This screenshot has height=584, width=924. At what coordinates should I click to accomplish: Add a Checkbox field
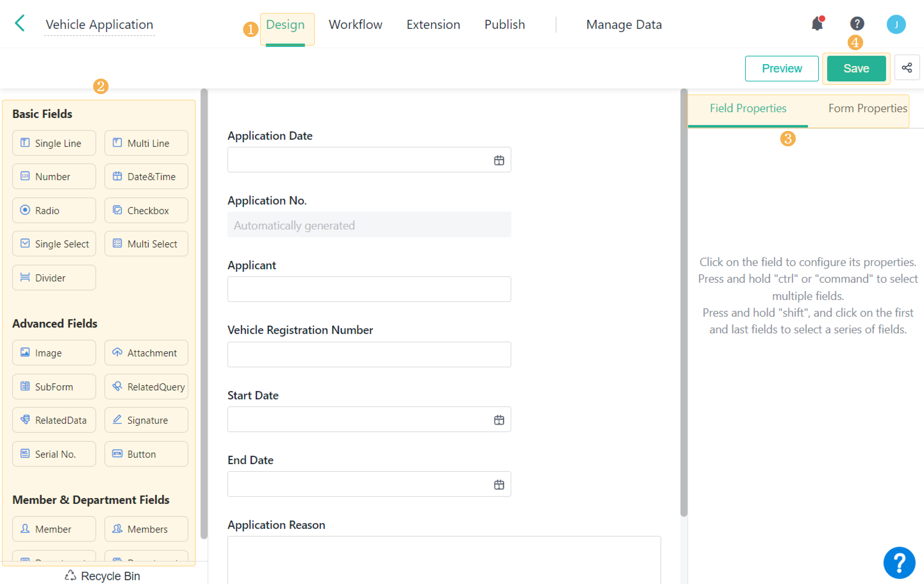[x=146, y=210]
